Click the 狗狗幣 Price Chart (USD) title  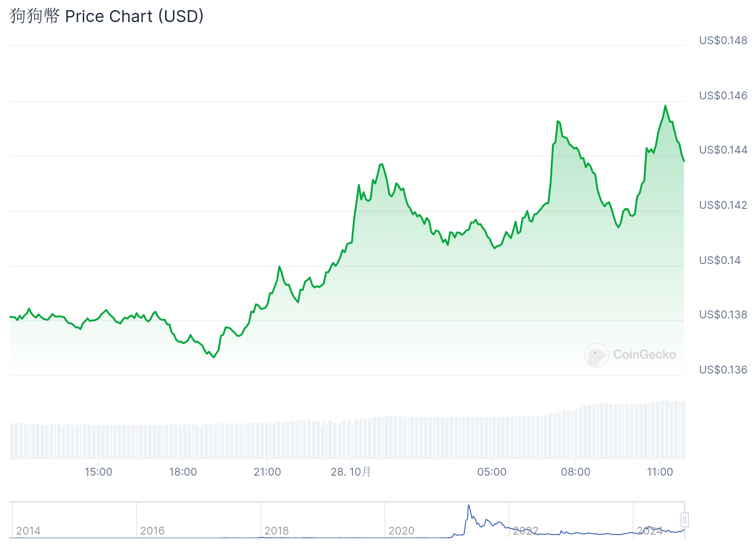(x=107, y=16)
